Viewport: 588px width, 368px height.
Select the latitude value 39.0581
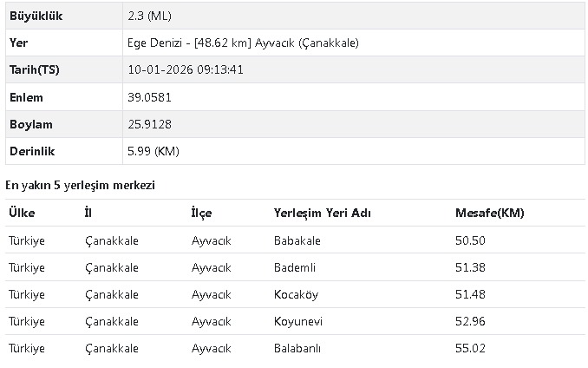click(147, 97)
